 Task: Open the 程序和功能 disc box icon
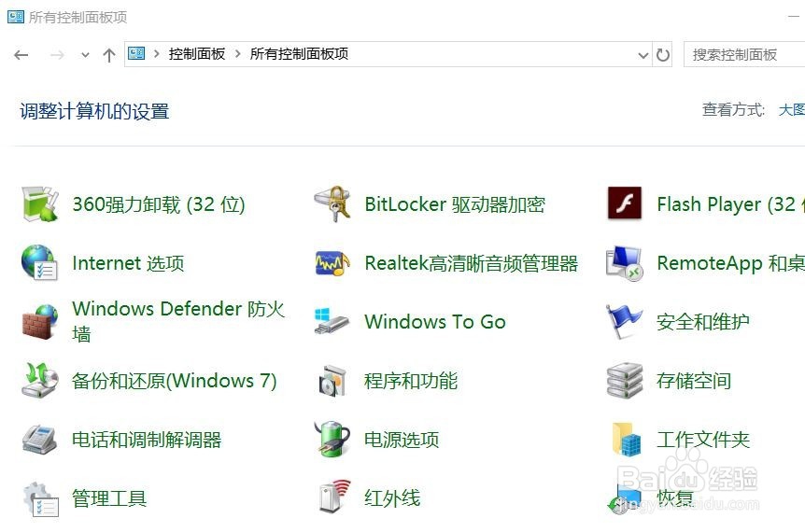click(332, 381)
